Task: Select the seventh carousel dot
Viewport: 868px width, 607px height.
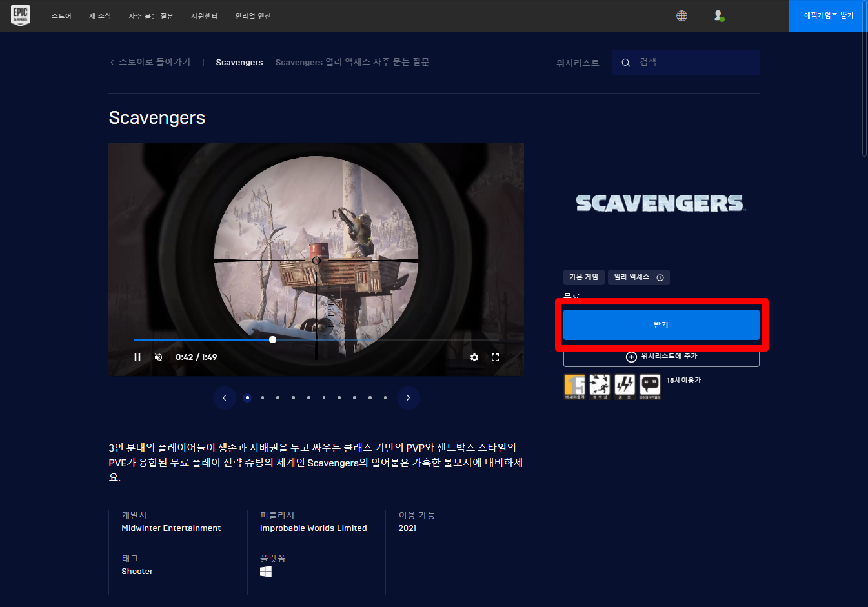Action: (x=339, y=397)
